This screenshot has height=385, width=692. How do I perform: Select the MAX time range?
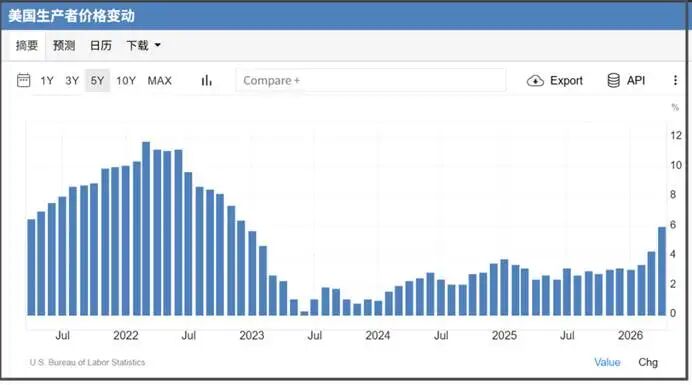[x=159, y=81]
